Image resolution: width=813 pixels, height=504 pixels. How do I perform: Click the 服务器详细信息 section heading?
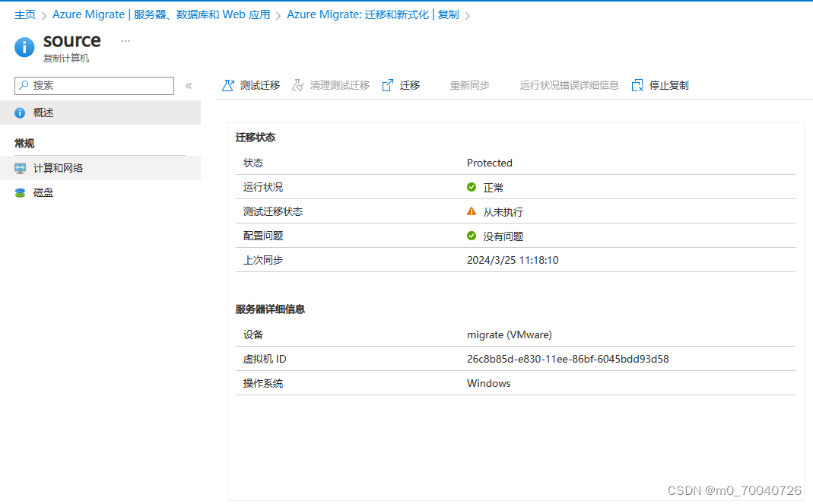[270, 309]
